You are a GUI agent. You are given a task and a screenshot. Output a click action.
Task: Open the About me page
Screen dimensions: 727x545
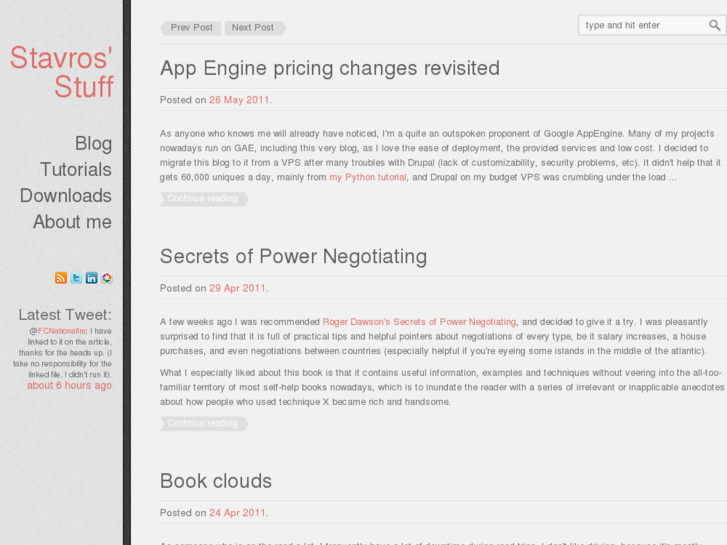point(72,221)
